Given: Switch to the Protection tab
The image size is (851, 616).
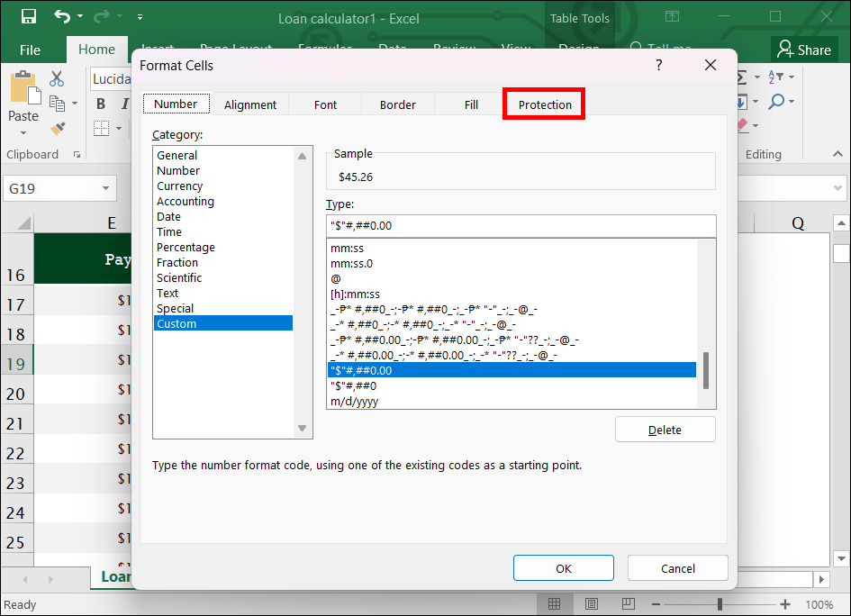Looking at the screenshot, I should (545, 104).
